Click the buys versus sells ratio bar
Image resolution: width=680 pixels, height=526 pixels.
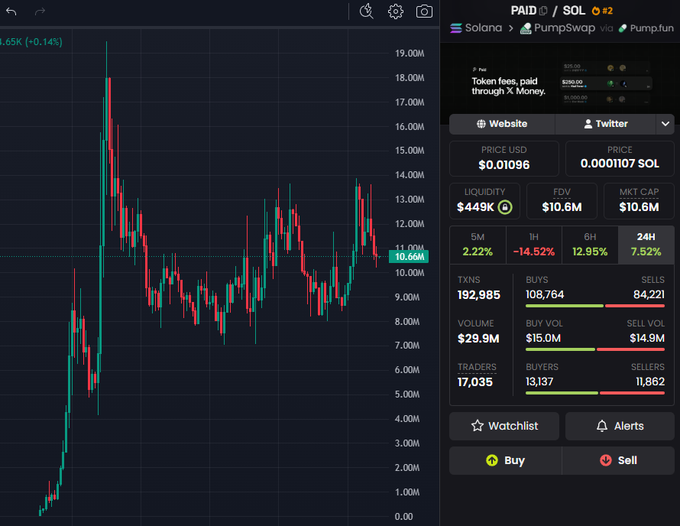[x=595, y=306]
